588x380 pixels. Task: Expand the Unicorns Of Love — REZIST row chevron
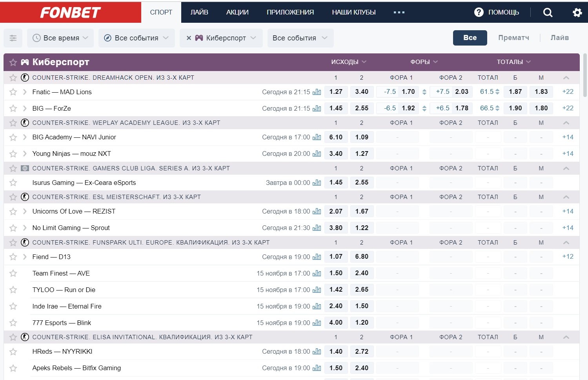pyautogui.click(x=25, y=211)
